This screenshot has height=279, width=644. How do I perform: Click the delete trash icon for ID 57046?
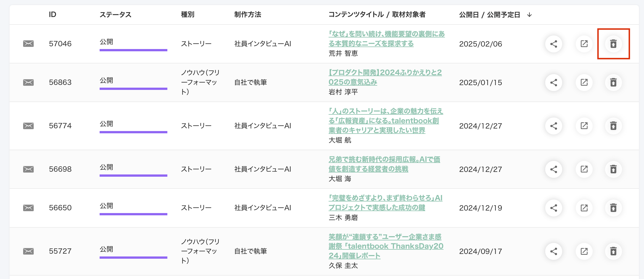click(613, 44)
